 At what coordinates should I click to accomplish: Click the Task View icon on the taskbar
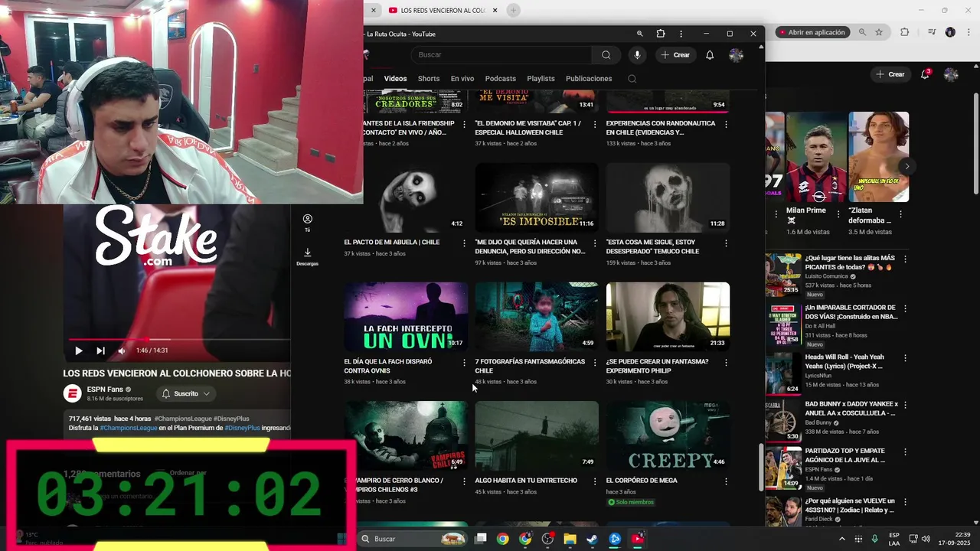[480, 539]
